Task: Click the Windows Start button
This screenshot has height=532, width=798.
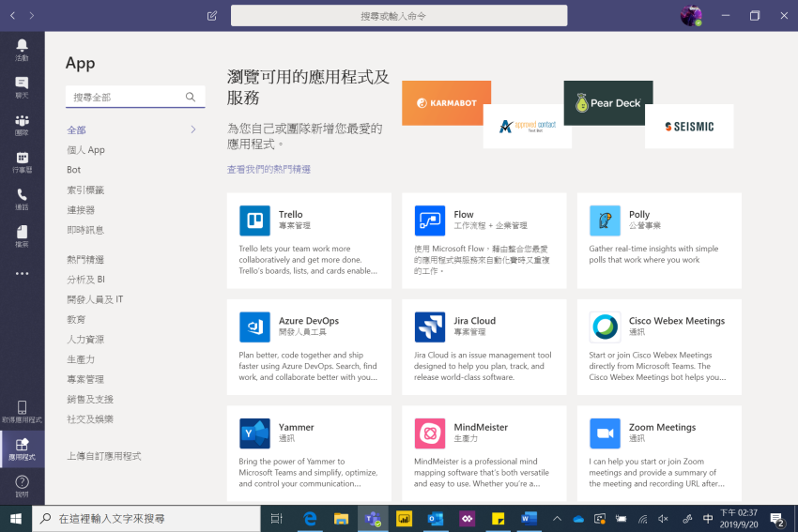Action: point(16,519)
